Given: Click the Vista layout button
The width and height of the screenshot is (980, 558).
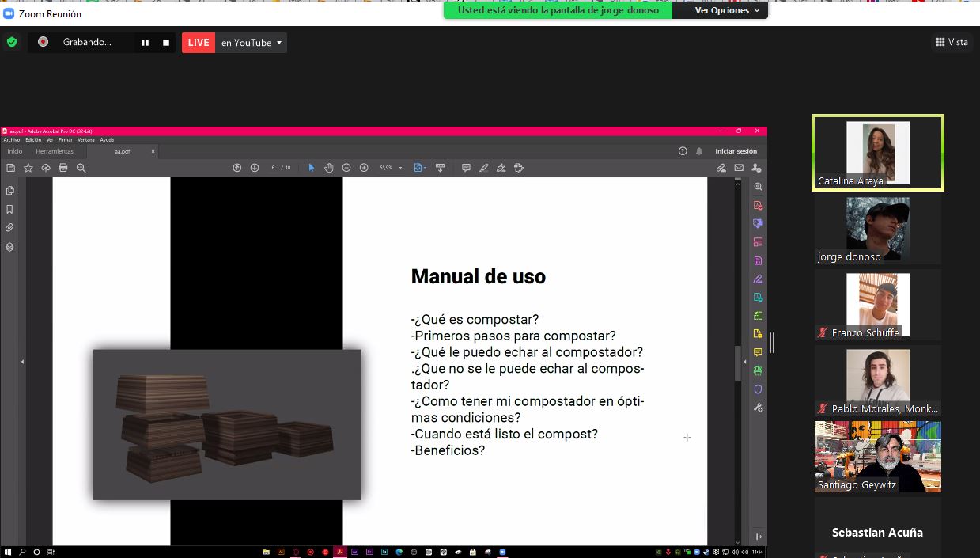Looking at the screenshot, I should click(952, 42).
